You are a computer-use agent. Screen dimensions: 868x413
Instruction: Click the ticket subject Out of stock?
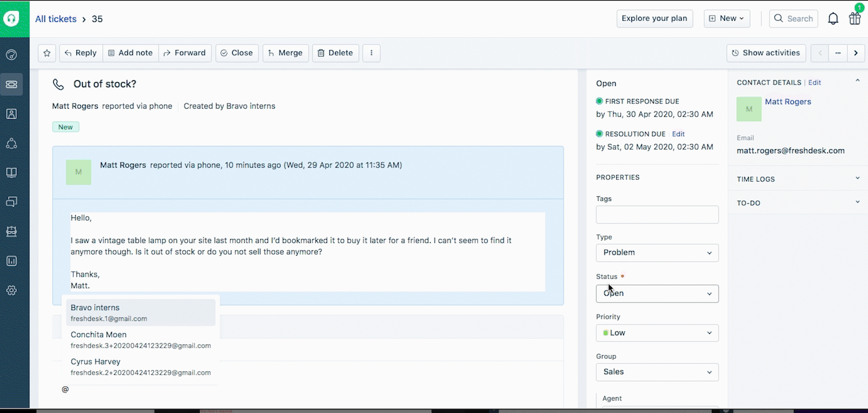pos(105,84)
